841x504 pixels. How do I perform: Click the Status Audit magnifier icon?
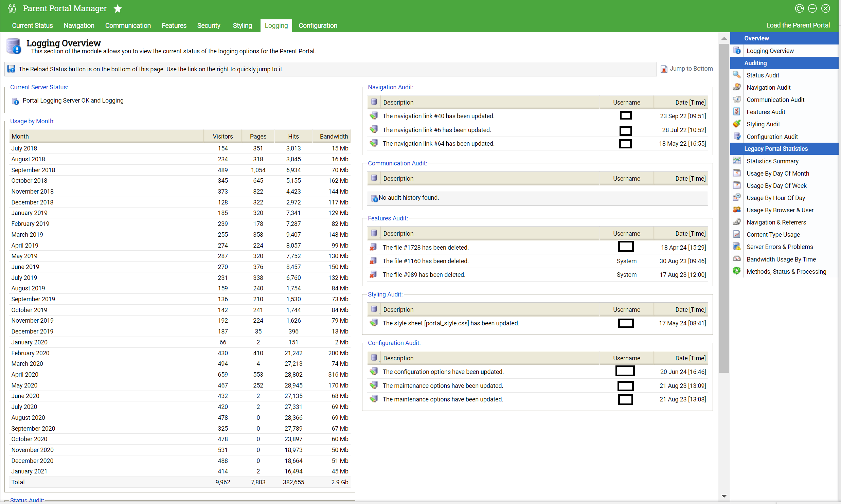(x=737, y=75)
